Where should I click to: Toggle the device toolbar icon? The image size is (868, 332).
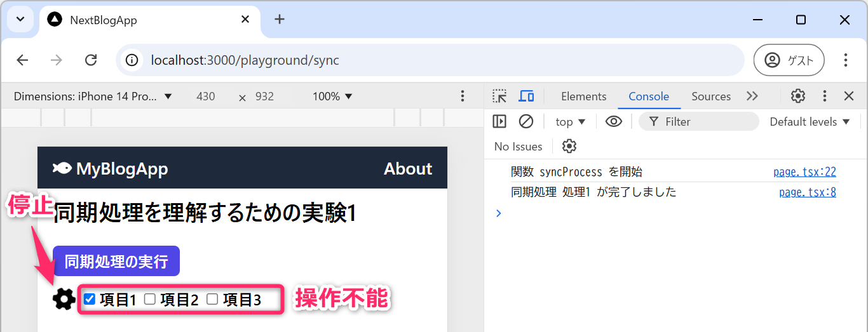click(526, 96)
